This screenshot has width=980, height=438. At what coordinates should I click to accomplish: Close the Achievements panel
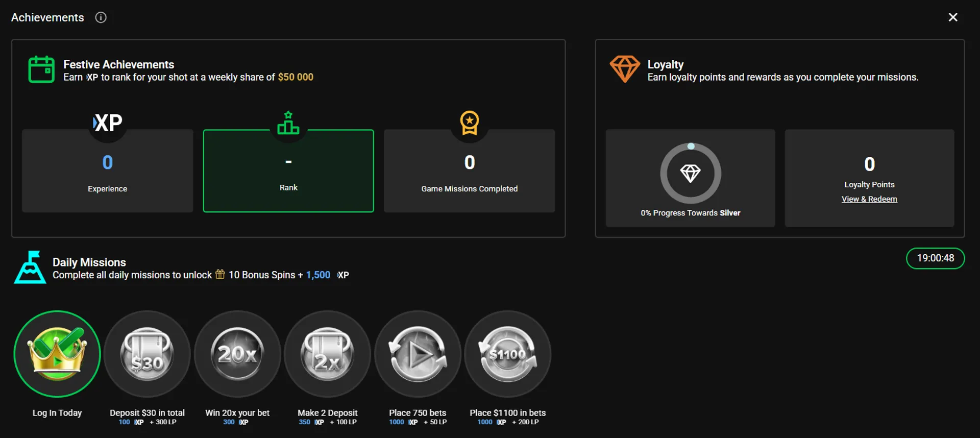pos(952,17)
